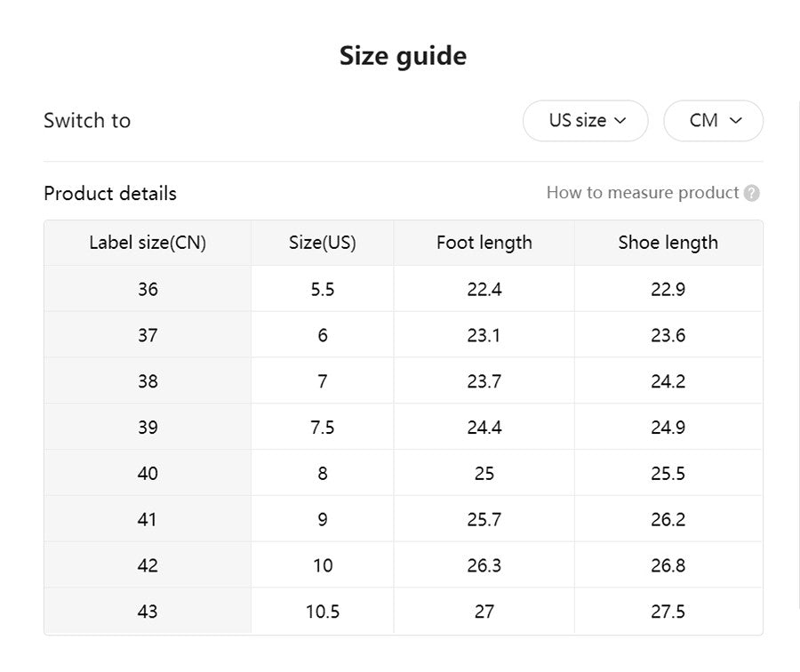This screenshot has width=800, height=672.
Task: Click the Foot length column header
Action: point(484,243)
